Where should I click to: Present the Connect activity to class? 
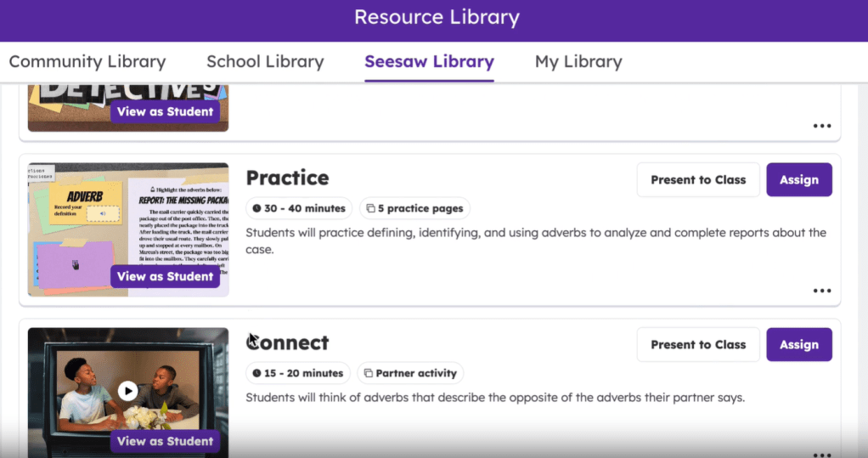coord(698,345)
